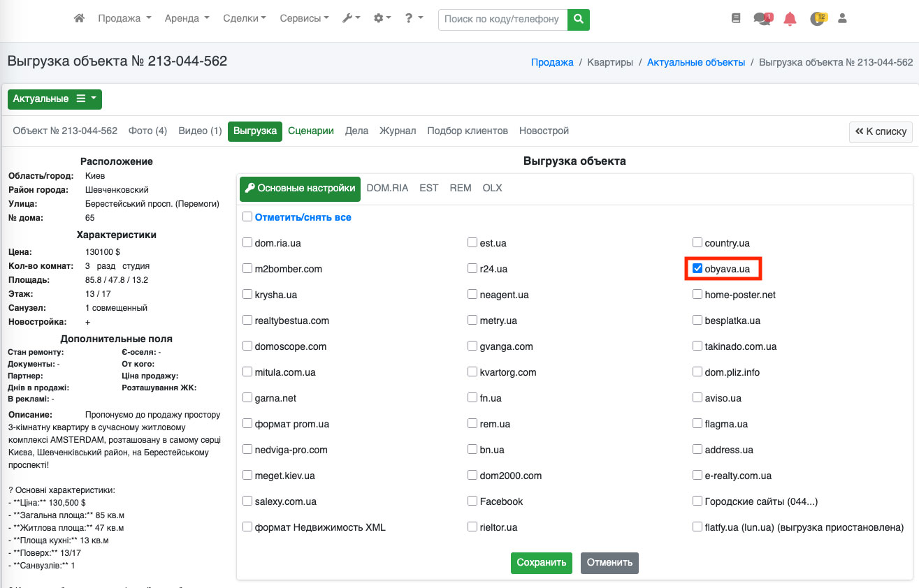Image resolution: width=919 pixels, height=588 pixels.
Task: Click the search by code/phone field
Action: [502, 20]
